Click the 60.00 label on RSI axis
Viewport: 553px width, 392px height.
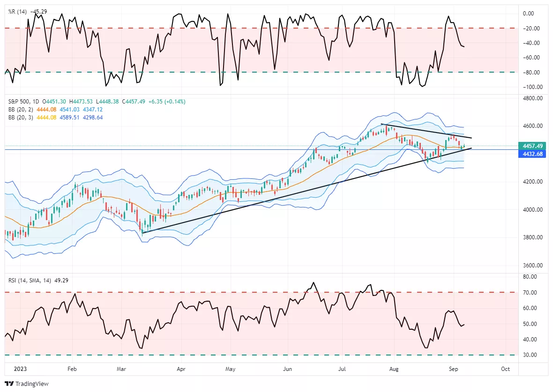530,308
